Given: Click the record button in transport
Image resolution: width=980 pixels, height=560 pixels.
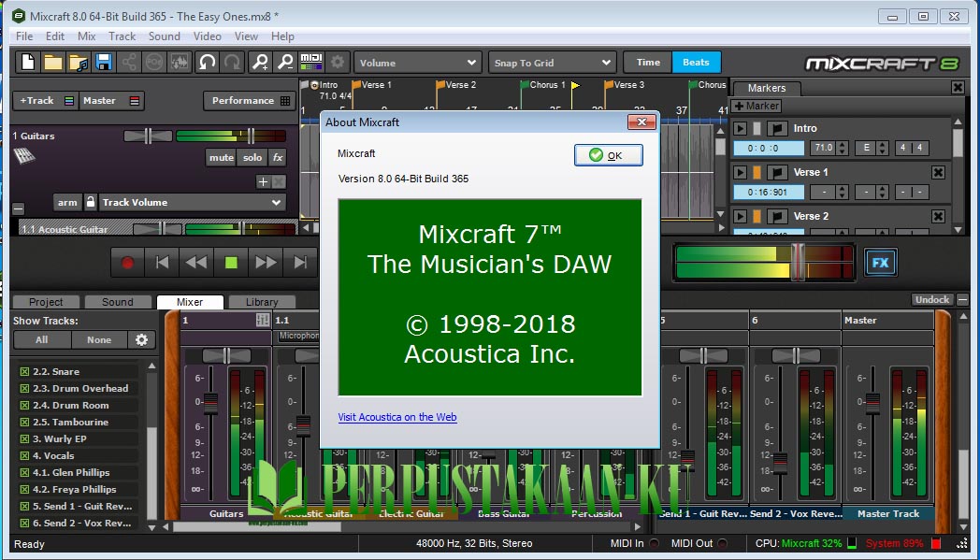Looking at the screenshot, I should click(127, 263).
